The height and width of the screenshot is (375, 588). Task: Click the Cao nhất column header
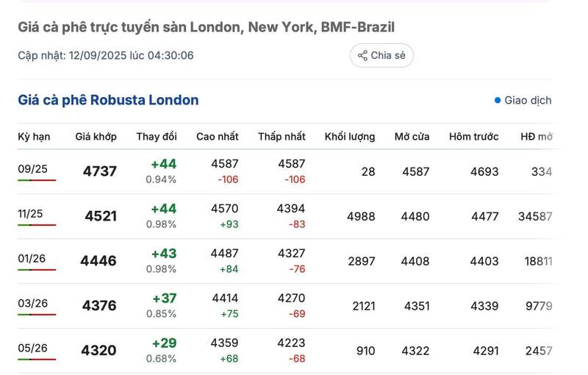[x=218, y=137]
